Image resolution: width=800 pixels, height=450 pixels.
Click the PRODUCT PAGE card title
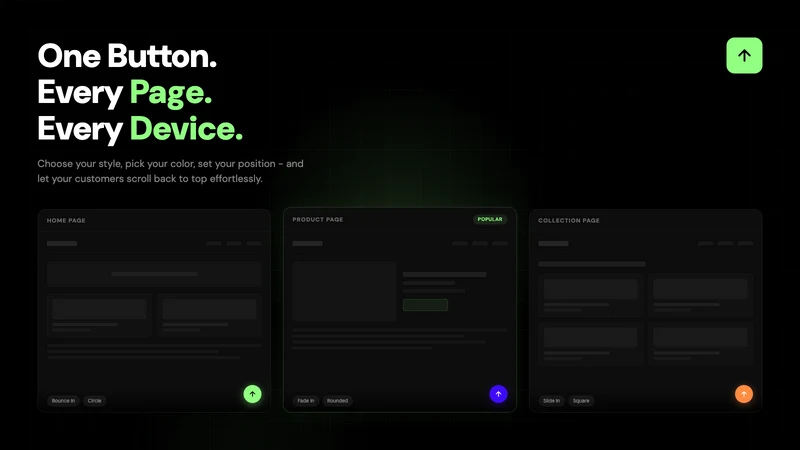[318, 219]
